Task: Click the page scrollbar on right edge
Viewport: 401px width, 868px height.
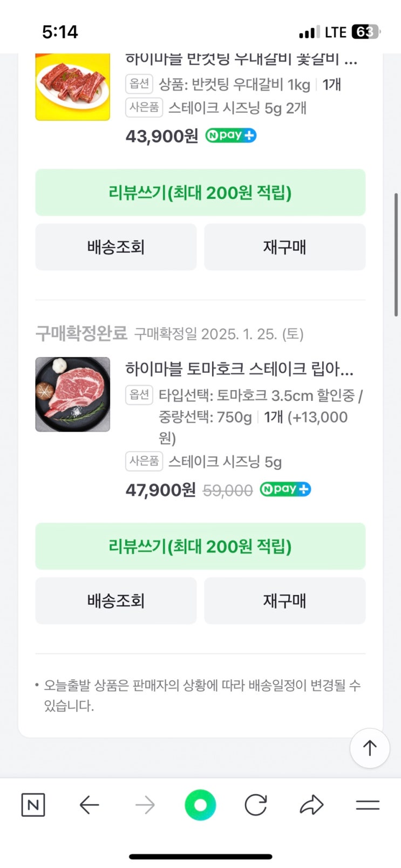Action: pos(396,254)
